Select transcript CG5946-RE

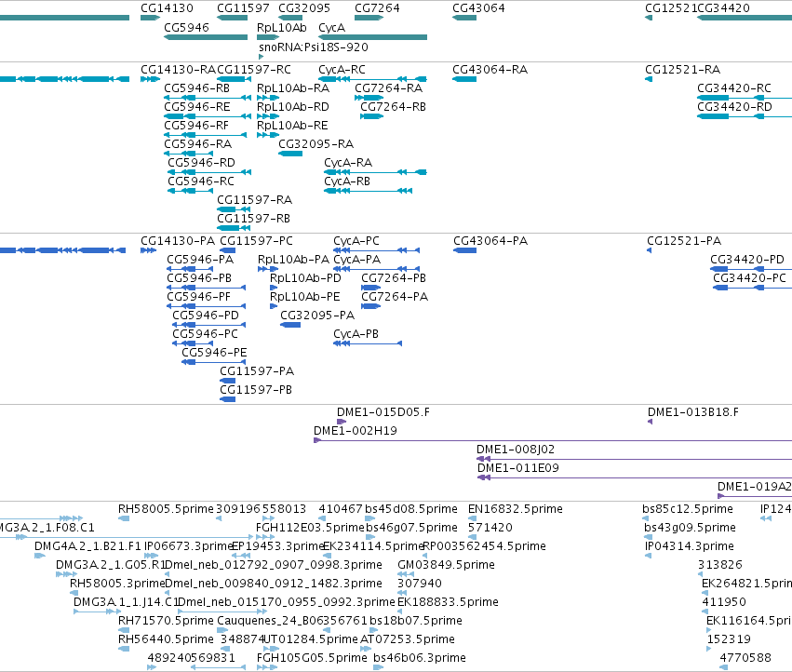197,107
